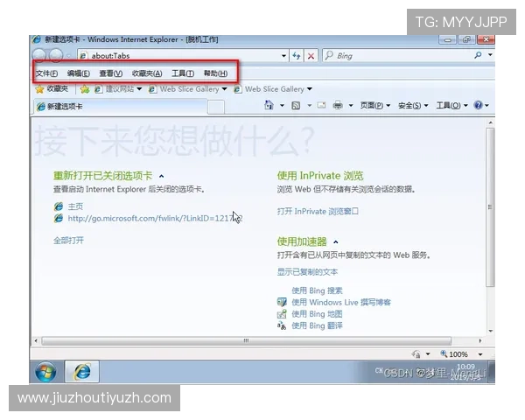Click the horizontal scrollbar thumb

point(246,340)
